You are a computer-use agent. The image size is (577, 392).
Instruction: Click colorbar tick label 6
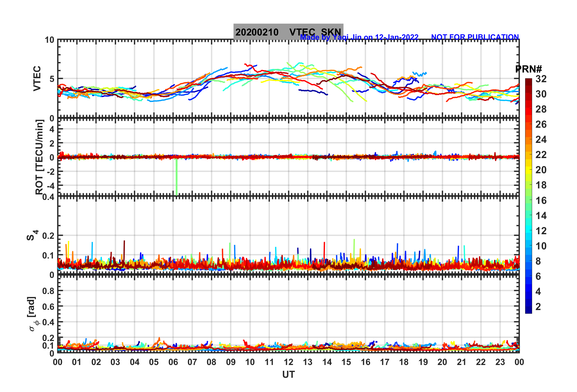[x=538, y=276]
